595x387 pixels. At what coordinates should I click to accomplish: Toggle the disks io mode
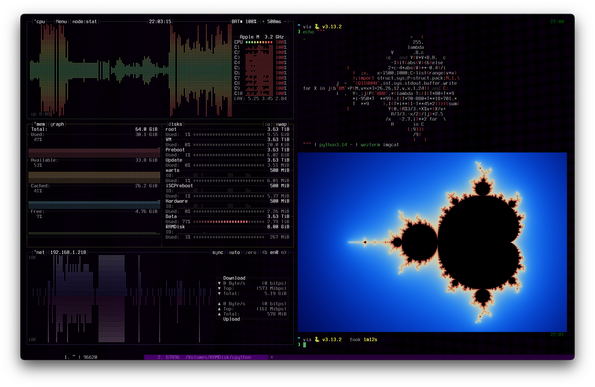click(268, 124)
